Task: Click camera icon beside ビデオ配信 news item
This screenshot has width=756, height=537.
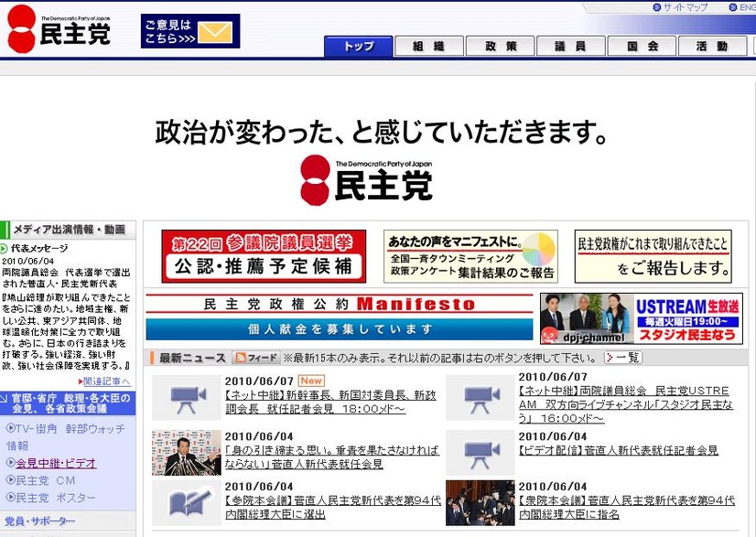Action: [x=480, y=453]
